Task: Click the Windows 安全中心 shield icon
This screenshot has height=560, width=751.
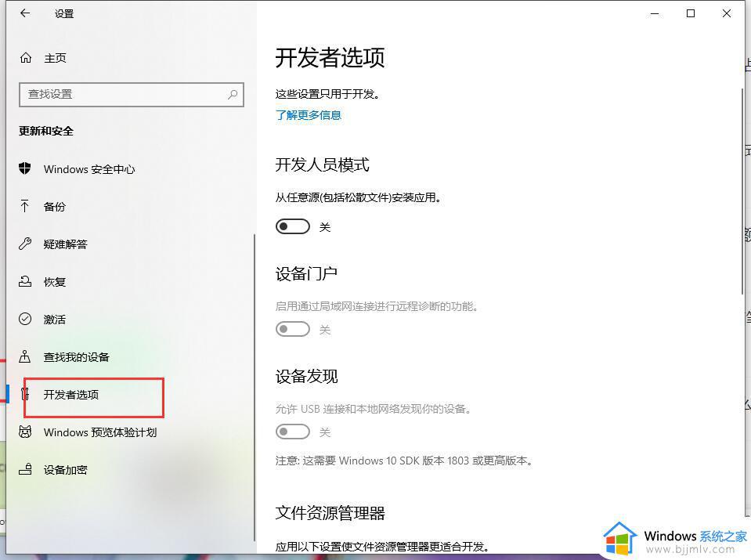Action: 25,168
